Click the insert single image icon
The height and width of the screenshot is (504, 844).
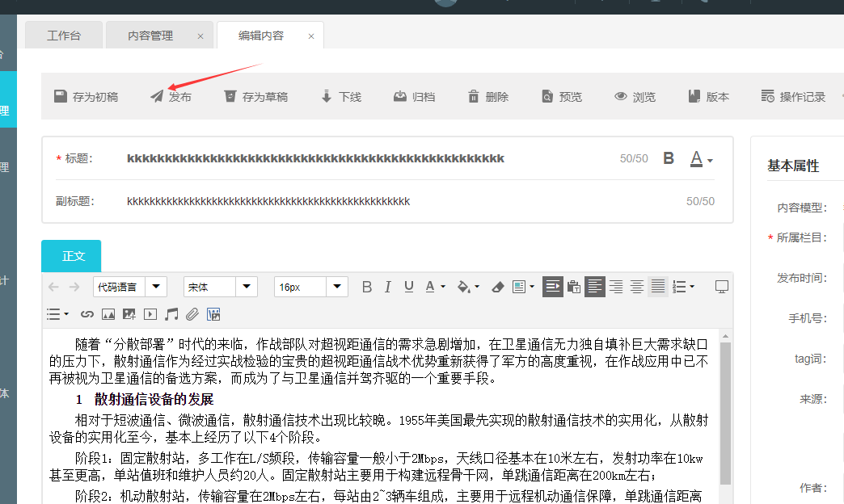108,314
